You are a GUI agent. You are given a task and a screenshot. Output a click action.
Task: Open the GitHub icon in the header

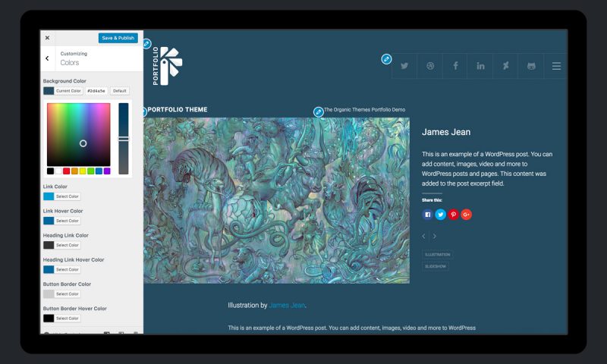point(531,66)
